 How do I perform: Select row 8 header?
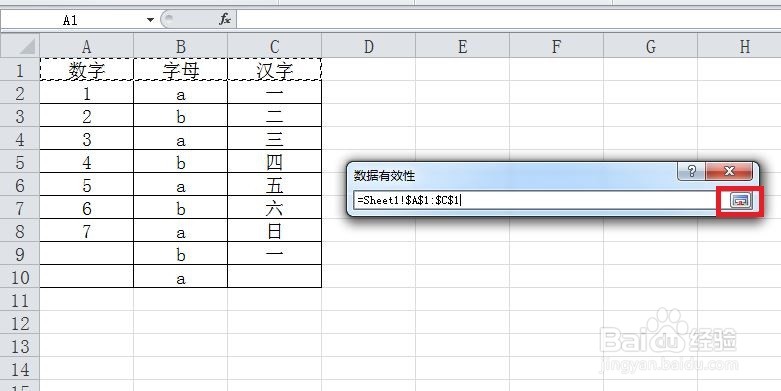20,230
